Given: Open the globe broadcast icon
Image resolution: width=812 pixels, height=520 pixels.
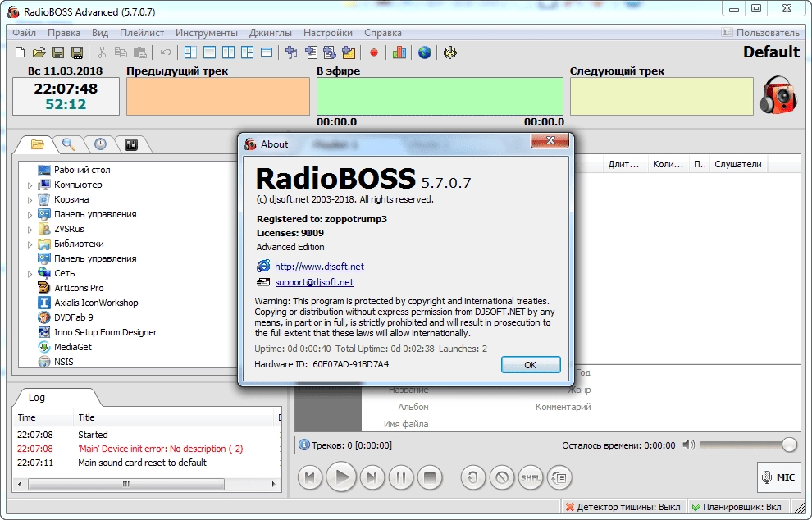Looking at the screenshot, I should 425,52.
